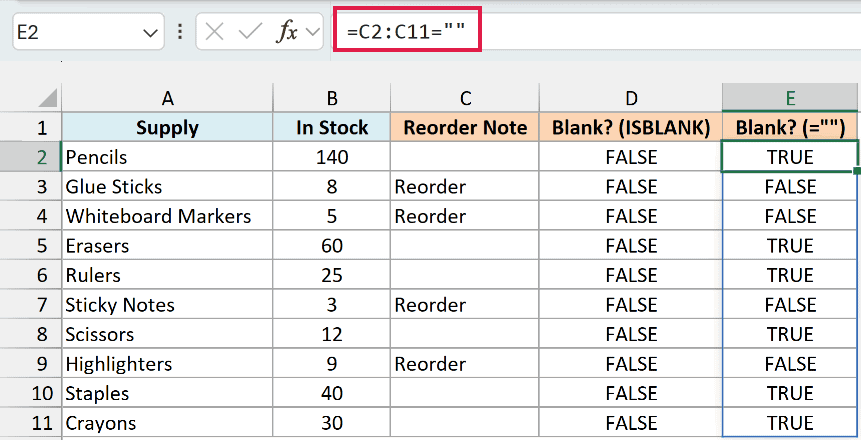Select the Pencils cell
The image size is (861, 440).
167,157
